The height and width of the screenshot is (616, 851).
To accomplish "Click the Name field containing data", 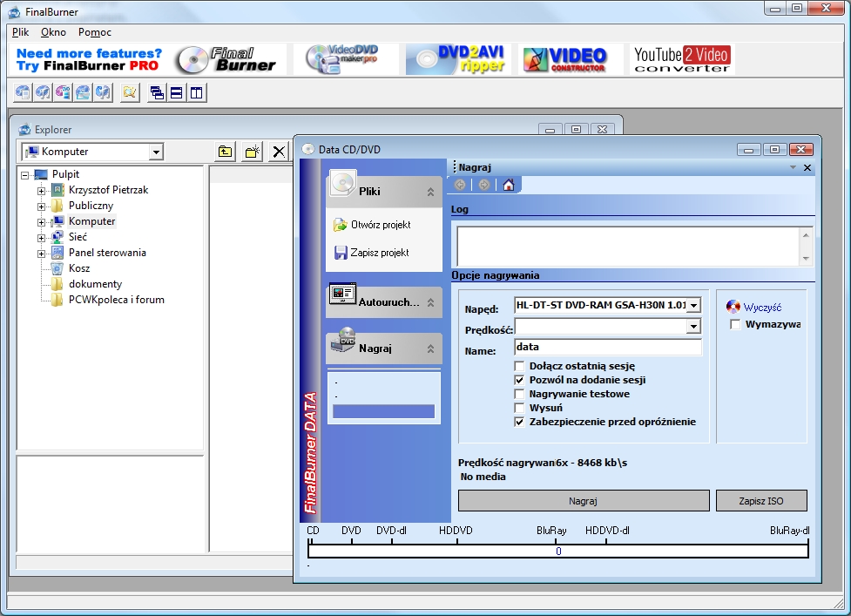I will click(608, 347).
